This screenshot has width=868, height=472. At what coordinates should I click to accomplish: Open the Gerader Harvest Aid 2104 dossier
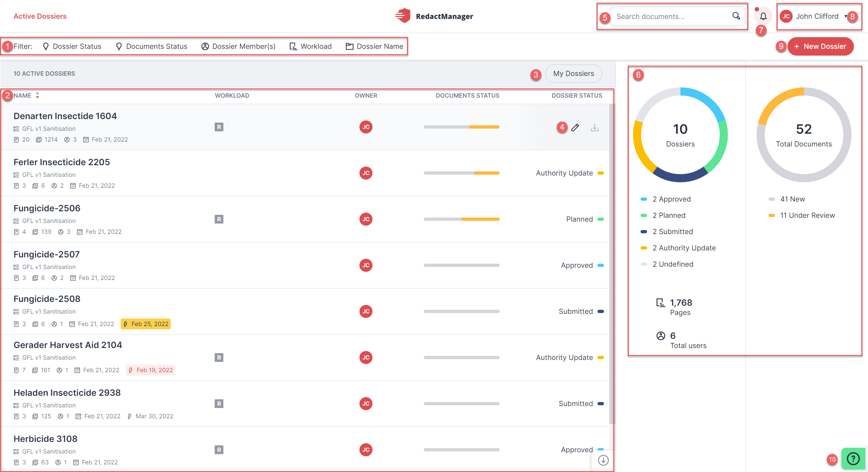point(68,345)
